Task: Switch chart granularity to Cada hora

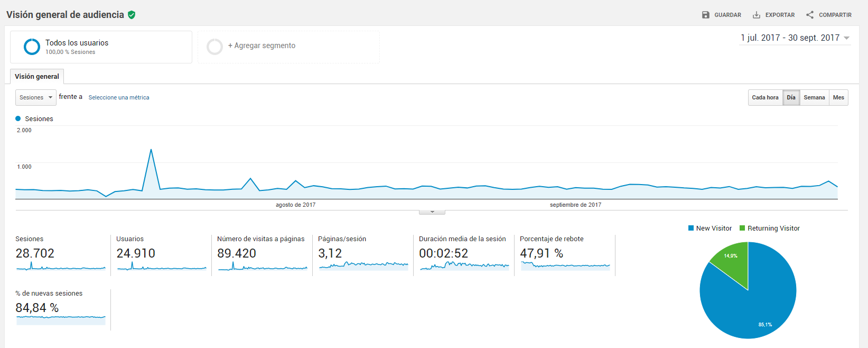Action: pyautogui.click(x=765, y=97)
